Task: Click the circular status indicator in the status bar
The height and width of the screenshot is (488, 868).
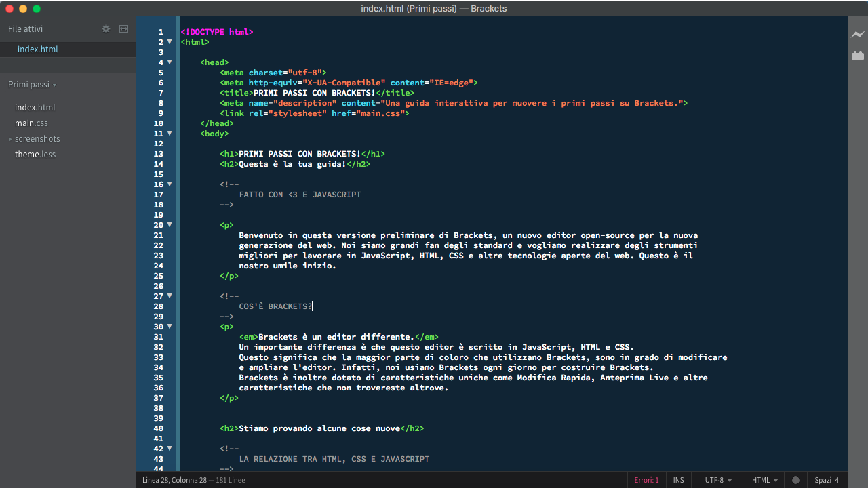Action: [796, 480]
